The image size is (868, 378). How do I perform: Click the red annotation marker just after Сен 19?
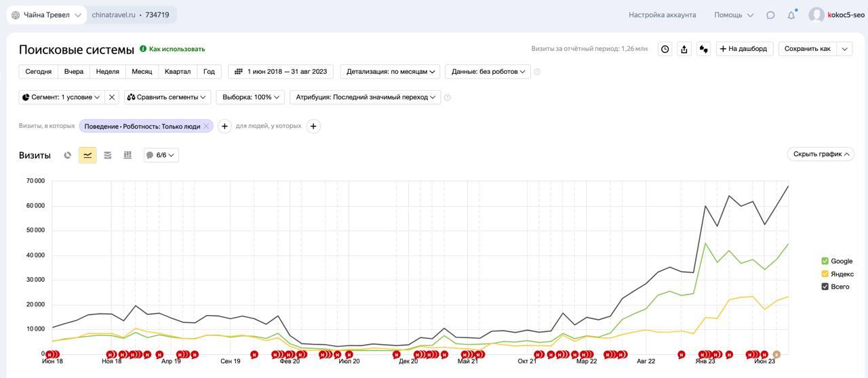(x=254, y=354)
